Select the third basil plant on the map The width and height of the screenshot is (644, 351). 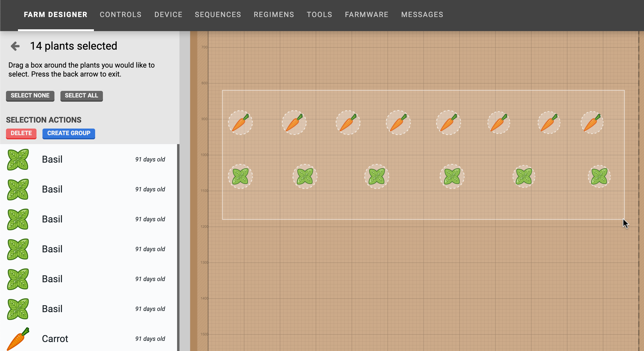click(x=377, y=176)
